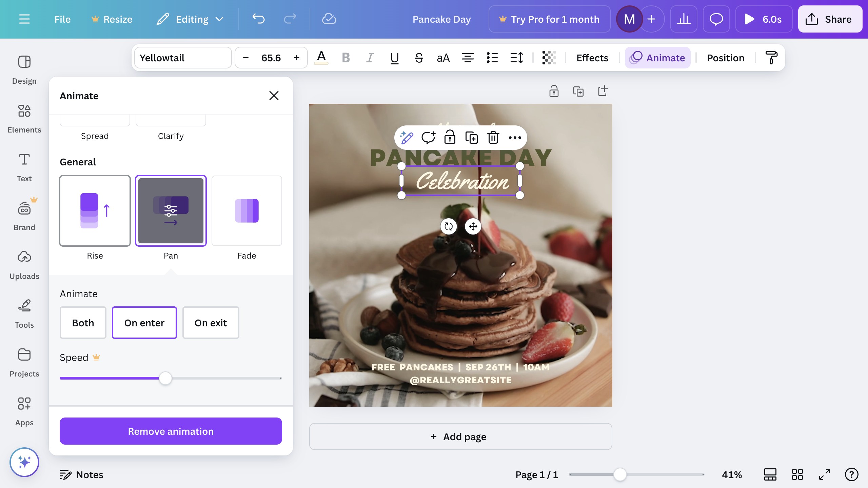This screenshot has height=488, width=868.
Task: Select the copy style paint roller
Action: click(771, 58)
